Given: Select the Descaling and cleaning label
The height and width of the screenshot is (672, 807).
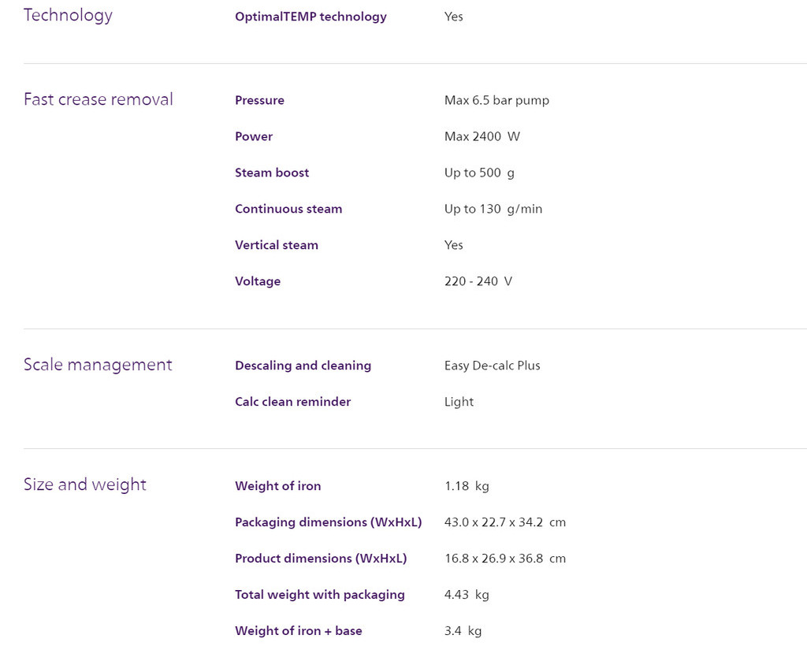Looking at the screenshot, I should pos(303,366).
